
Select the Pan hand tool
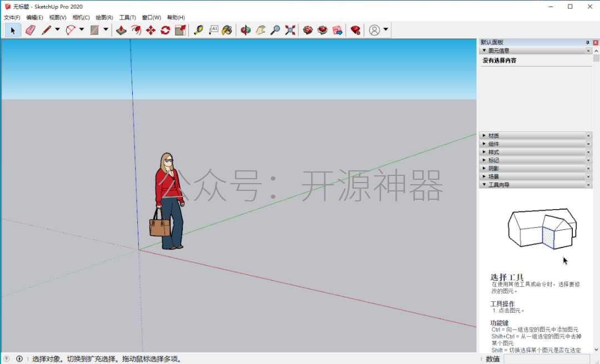point(261,30)
